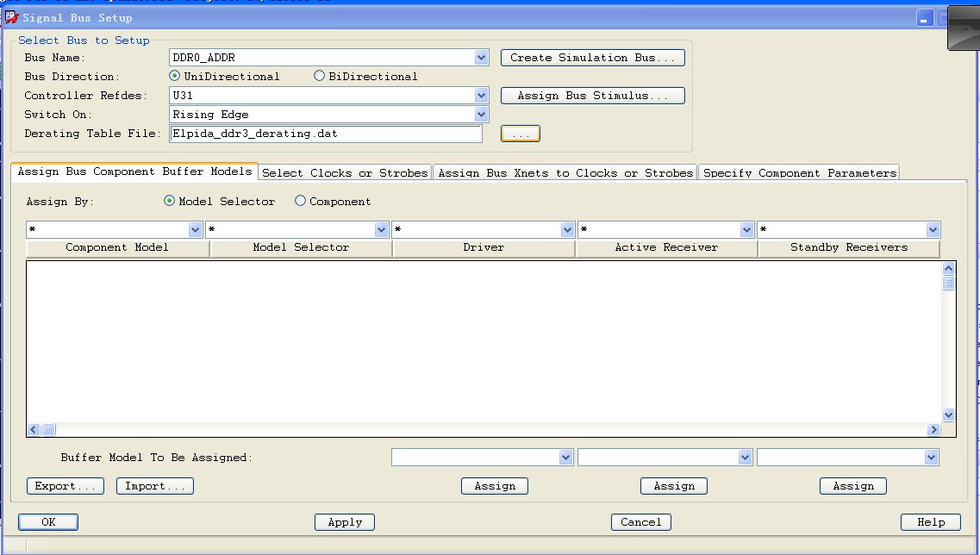Browse for derating table file

click(520, 134)
